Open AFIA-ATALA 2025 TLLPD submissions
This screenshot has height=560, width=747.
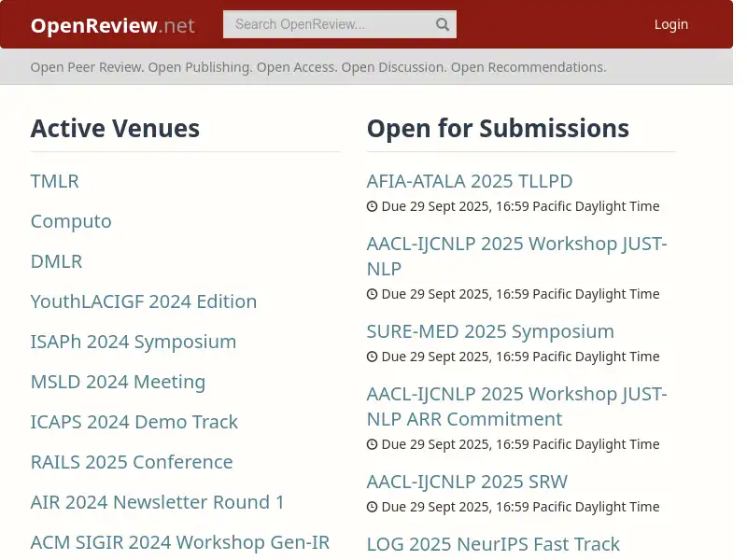(470, 181)
